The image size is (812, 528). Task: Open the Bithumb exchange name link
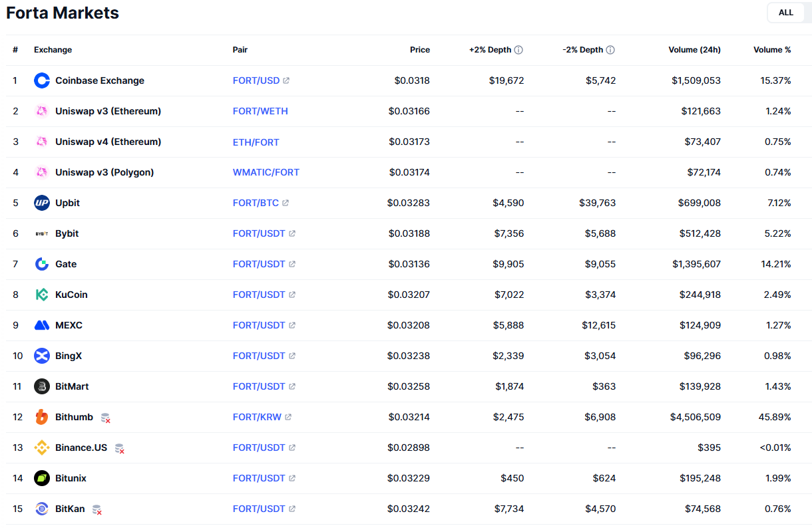75,417
